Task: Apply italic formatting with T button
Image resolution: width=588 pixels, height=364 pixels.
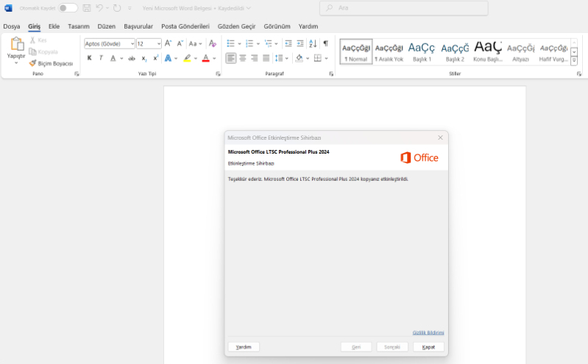Action: 101,58
